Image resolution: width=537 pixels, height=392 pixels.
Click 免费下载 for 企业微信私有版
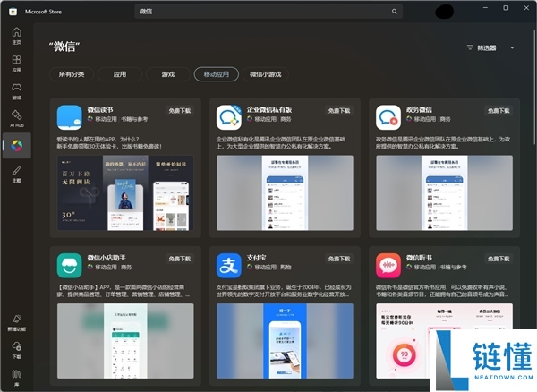pos(339,111)
